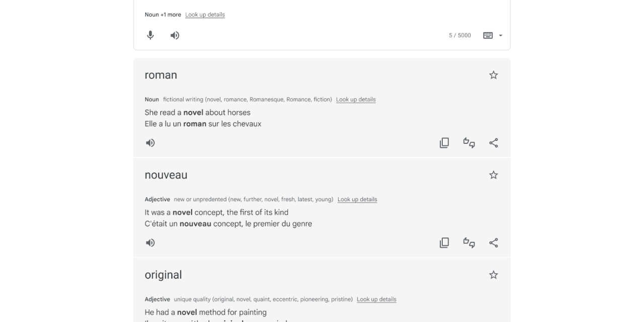Open 'Look up details' for nouveau adjective
Image resolution: width=644 pixels, height=322 pixels.
pyautogui.click(x=357, y=199)
